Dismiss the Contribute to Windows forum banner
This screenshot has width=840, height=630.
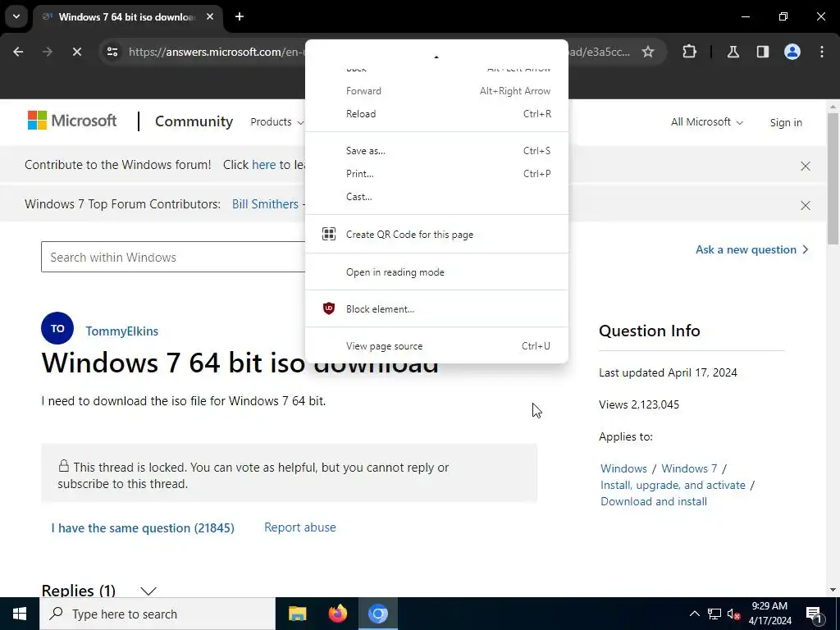806,166
